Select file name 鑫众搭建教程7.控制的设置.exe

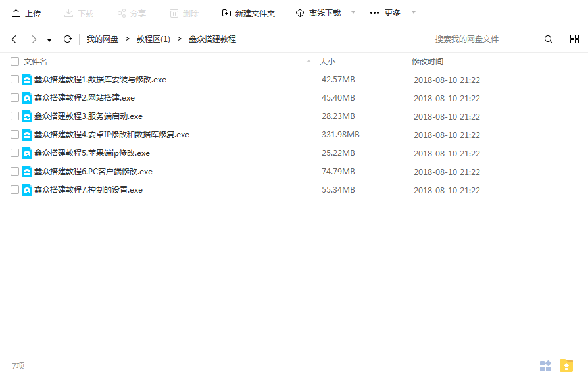pos(89,190)
